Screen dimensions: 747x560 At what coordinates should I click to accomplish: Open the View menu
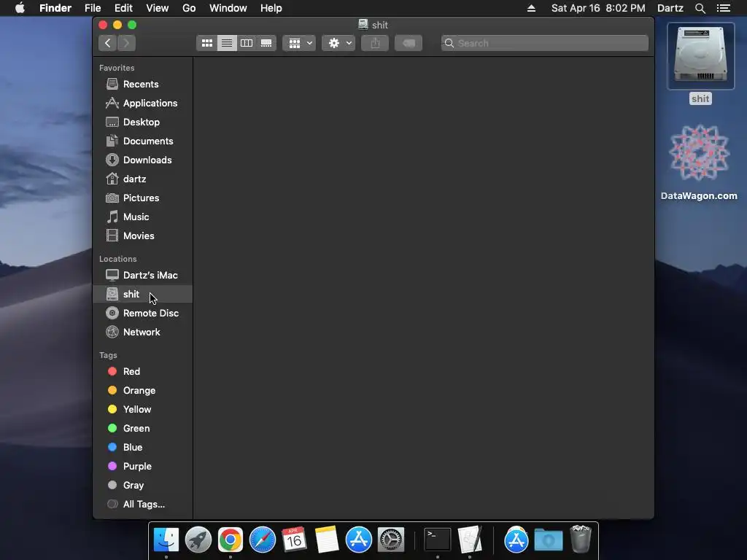point(158,8)
